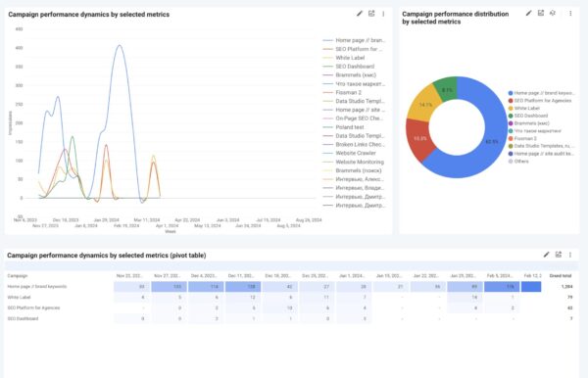Export the performance distribution donut chart

coord(540,14)
